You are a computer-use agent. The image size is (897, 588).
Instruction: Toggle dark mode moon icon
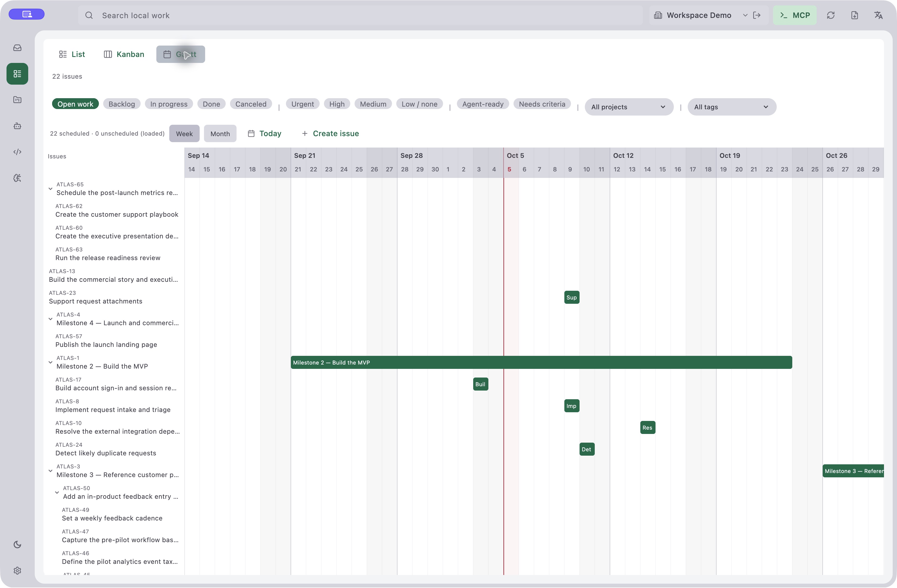(x=17, y=545)
